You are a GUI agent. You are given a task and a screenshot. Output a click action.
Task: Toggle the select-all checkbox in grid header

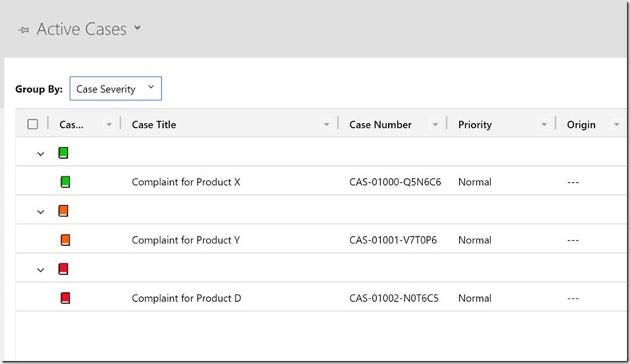33,124
